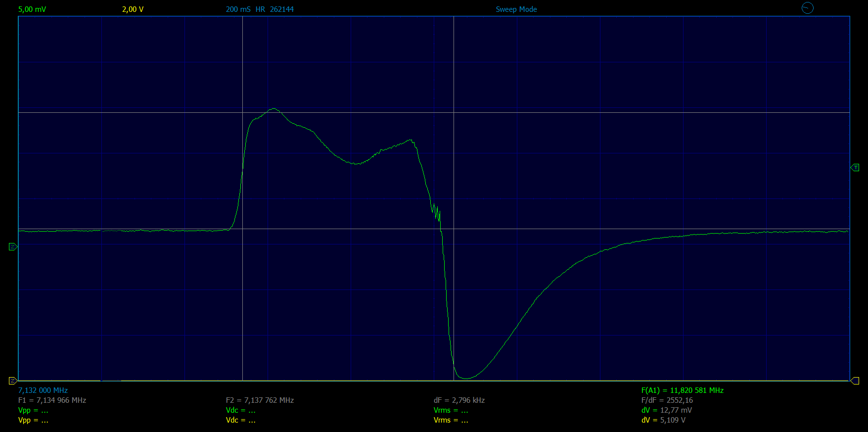Click the green Vpp measurement field
The width and height of the screenshot is (868, 432).
[34, 410]
